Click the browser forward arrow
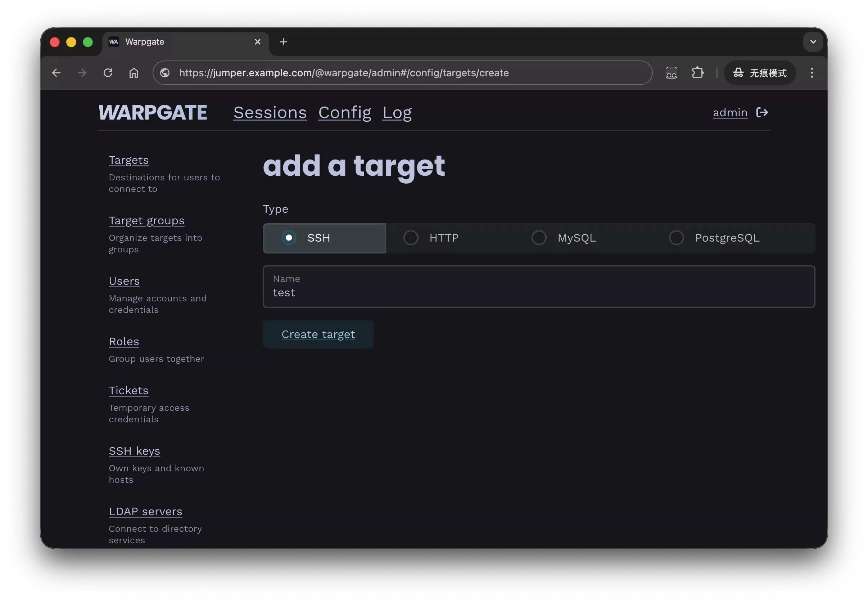Image resolution: width=868 pixels, height=602 pixels. pos(82,73)
